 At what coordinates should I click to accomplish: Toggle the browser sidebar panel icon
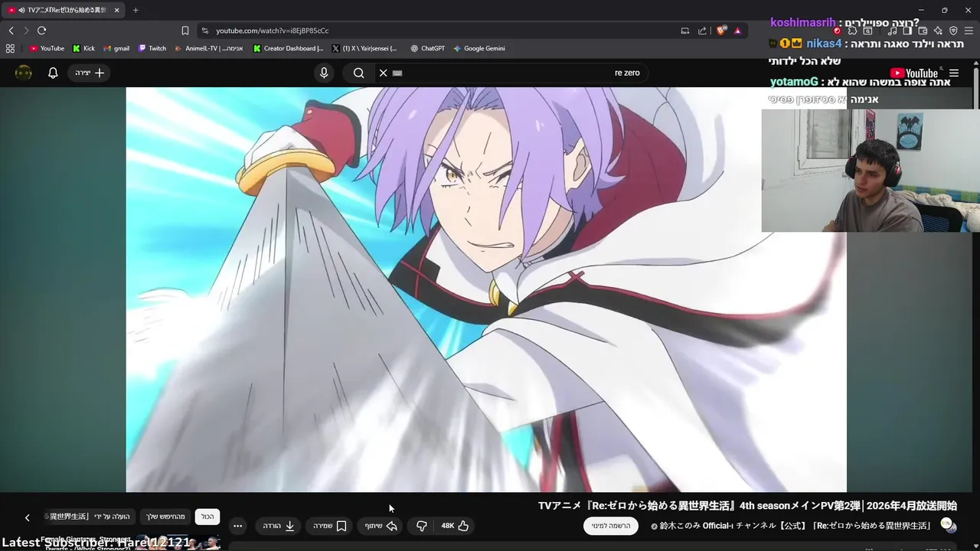(907, 31)
